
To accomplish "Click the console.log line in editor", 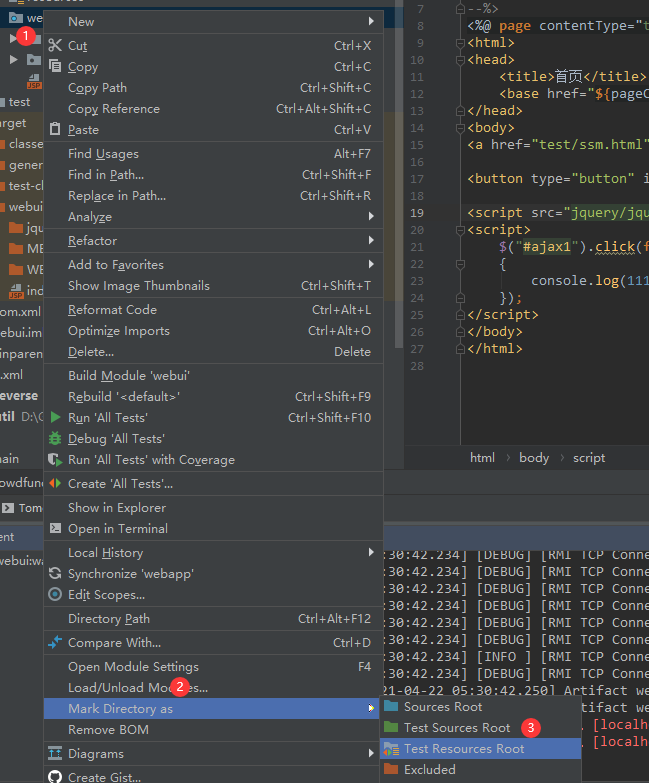I will coord(589,281).
